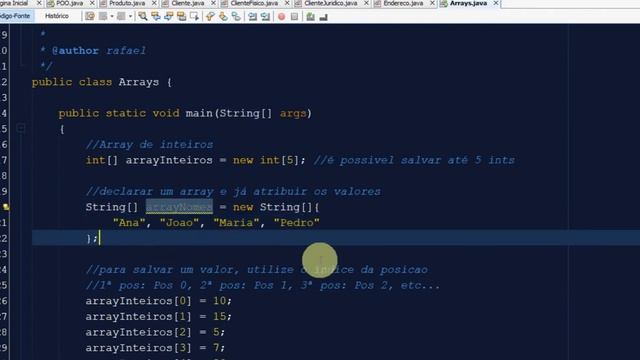
Task: Find the next occurrence icon
Action: click(169, 16)
